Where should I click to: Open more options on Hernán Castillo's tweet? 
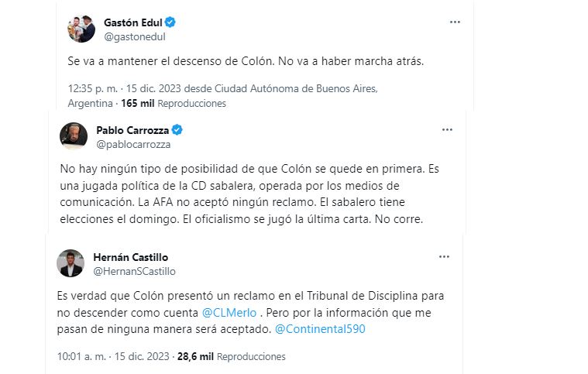tap(444, 257)
